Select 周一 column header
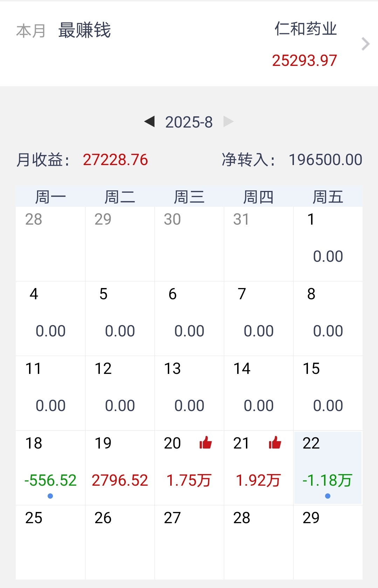Screen dimensions: 378x588 [50, 197]
